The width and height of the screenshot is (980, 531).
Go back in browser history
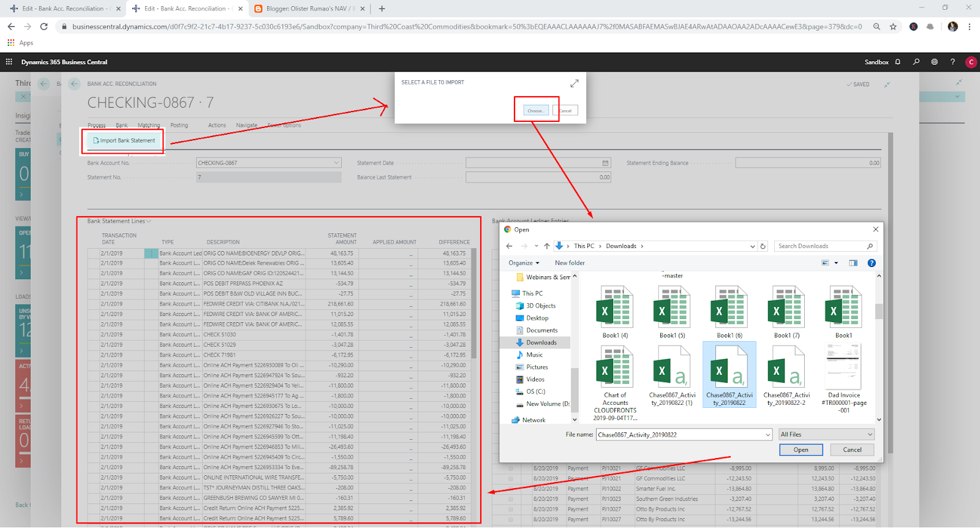point(11,26)
